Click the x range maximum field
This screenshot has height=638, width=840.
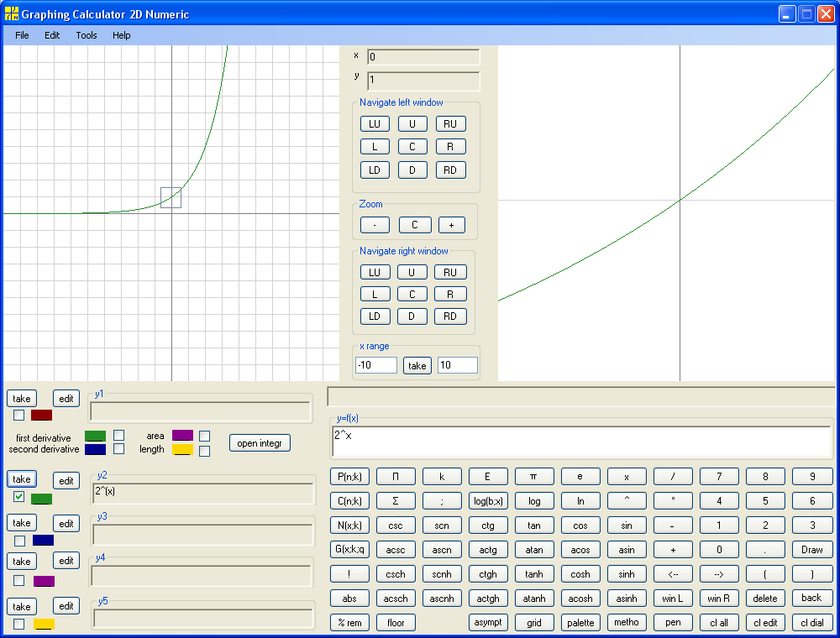click(458, 365)
